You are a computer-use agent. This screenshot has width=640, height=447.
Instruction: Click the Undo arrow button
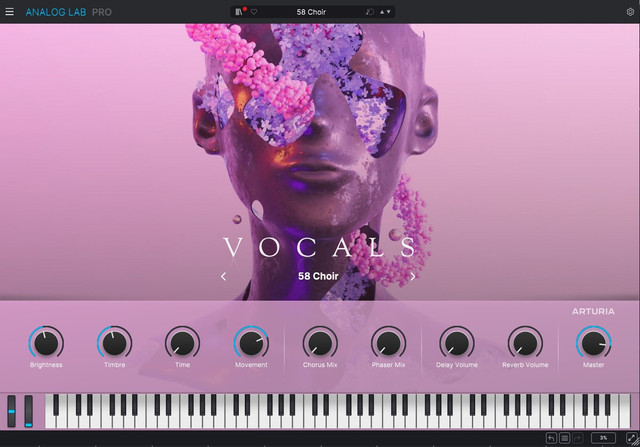[551, 438]
